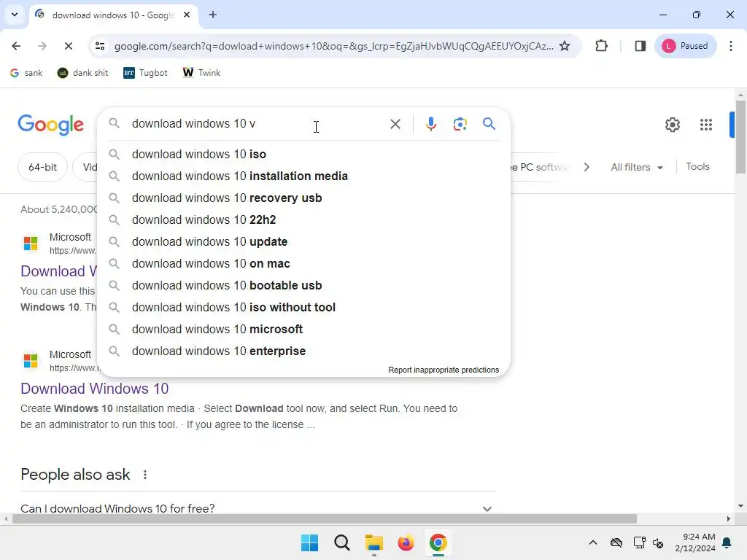Start voice search with microphone icon
Image resolution: width=747 pixels, height=560 pixels.
point(430,124)
